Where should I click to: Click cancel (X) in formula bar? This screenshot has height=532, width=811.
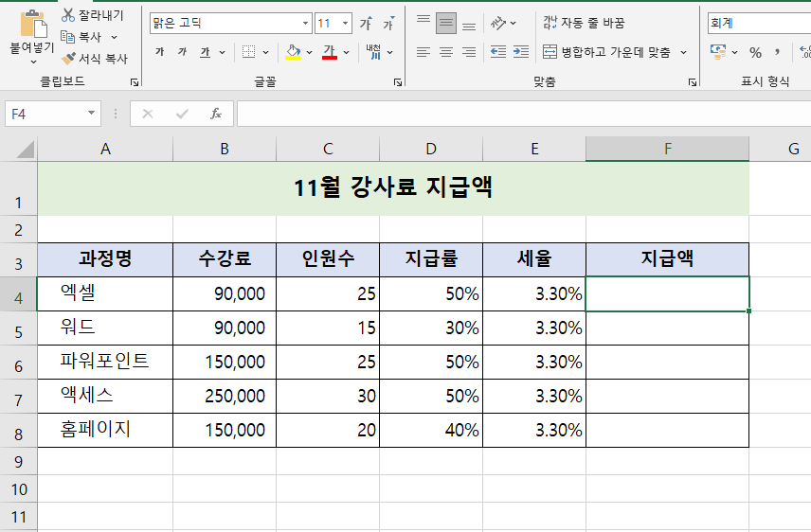click(148, 114)
